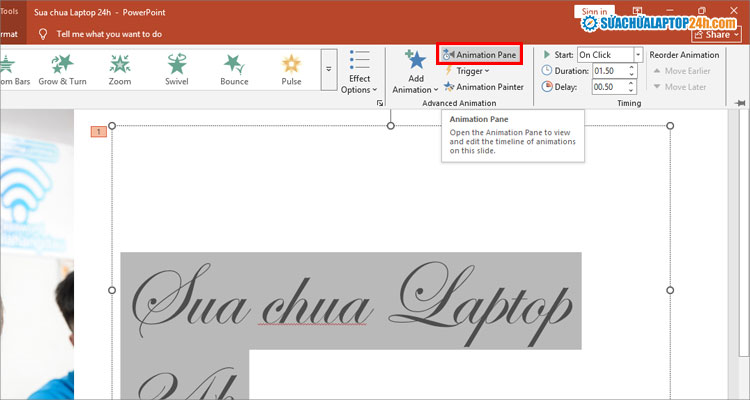Apply the Zoom animation effect
750x400 pixels.
point(120,68)
